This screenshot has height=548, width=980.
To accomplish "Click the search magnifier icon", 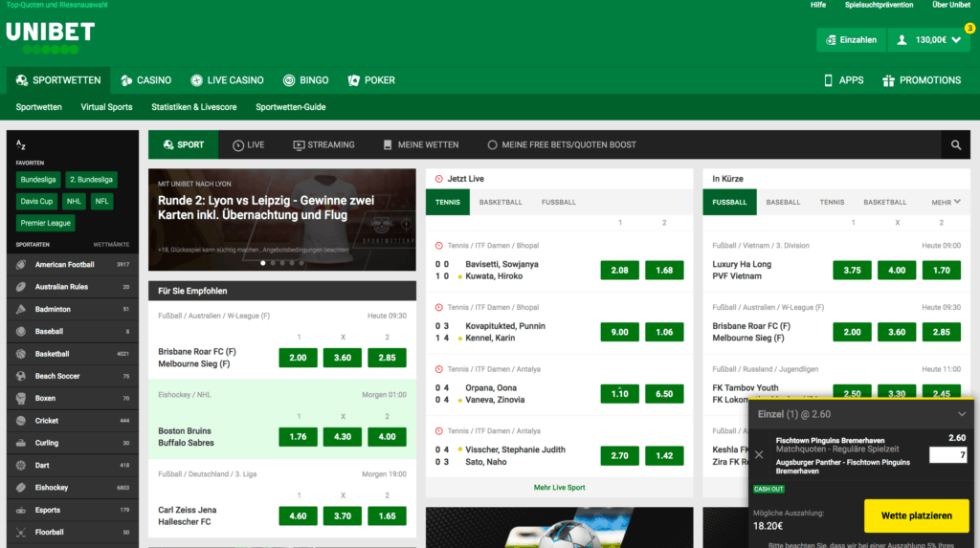I will 956,145.
